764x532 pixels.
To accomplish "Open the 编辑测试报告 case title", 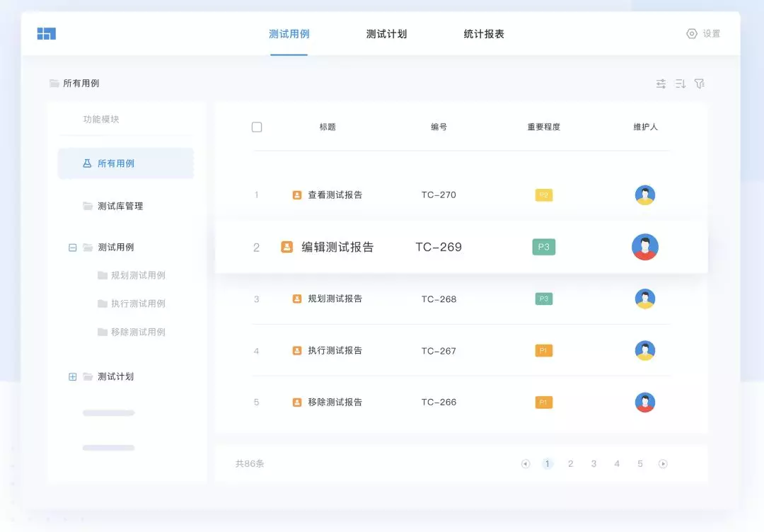I will point(337,247).
